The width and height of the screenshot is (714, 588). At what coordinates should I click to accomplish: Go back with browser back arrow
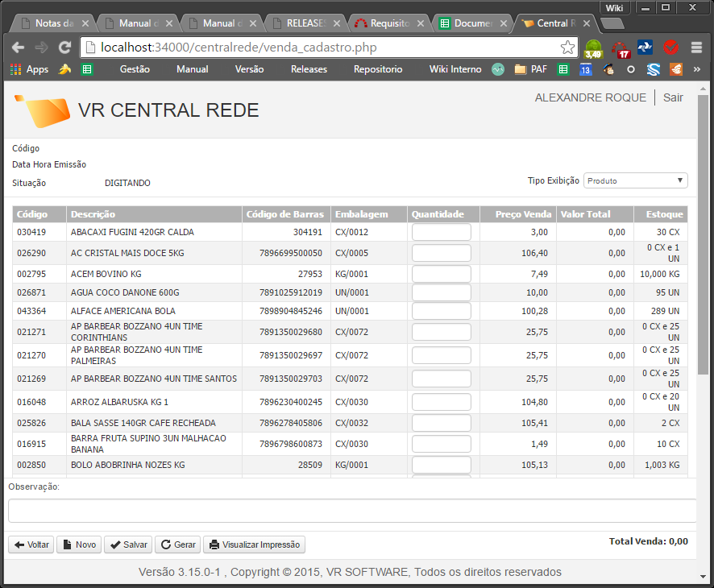tap(19, 48)
